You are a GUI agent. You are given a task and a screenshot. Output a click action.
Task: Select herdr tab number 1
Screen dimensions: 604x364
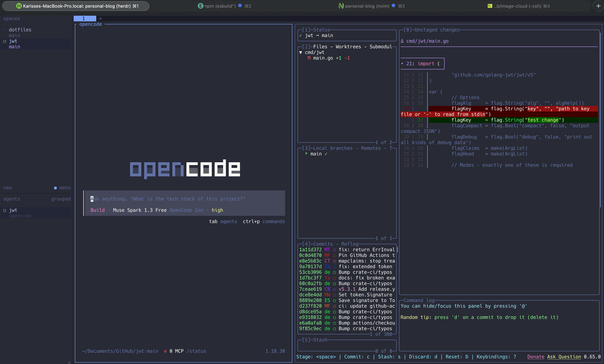(85, 19)
